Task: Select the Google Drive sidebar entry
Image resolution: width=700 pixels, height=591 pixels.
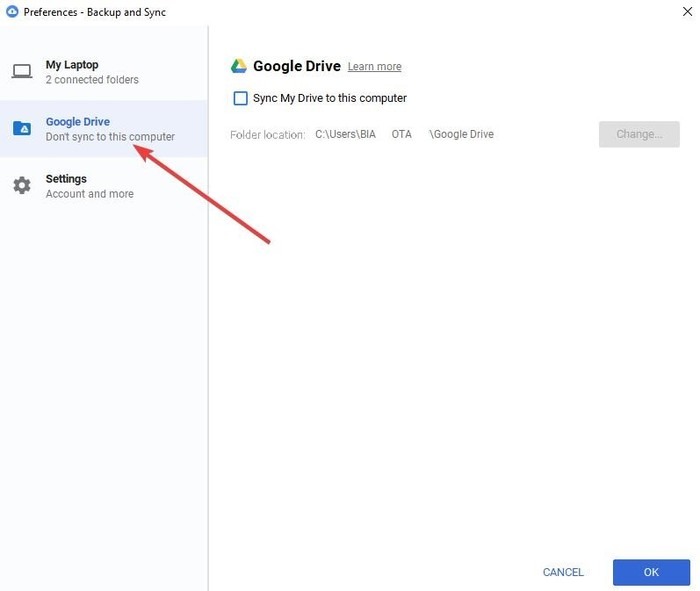Action: [x=104, y=129]
